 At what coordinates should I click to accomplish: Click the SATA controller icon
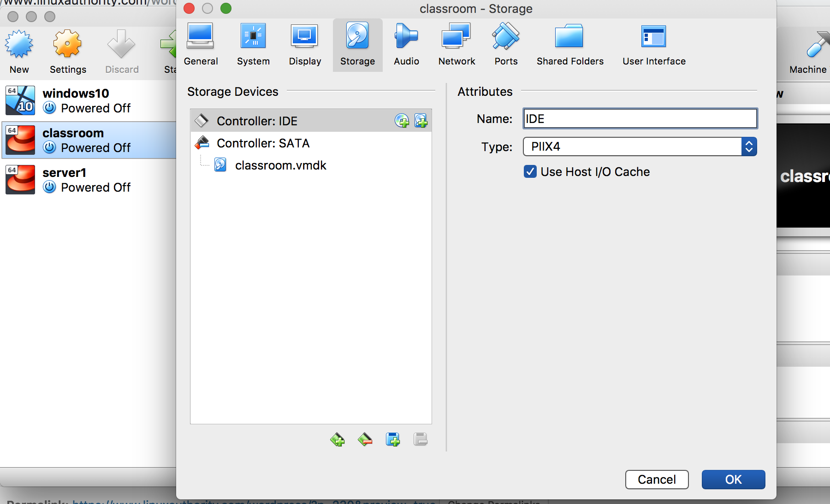[202, 143]
